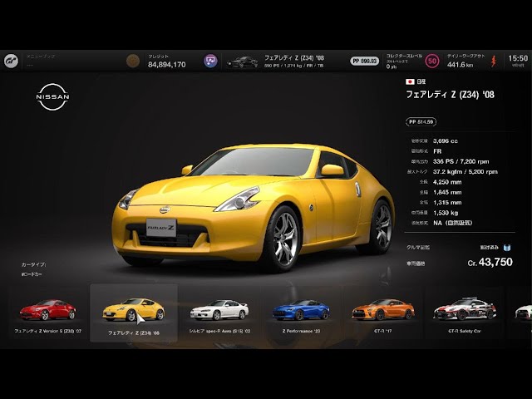Image resolution: width=532 pixels, height=399 pixels.
Task: Select the red Fairlady Z Version S '07
Action: [x=48, y=314]
